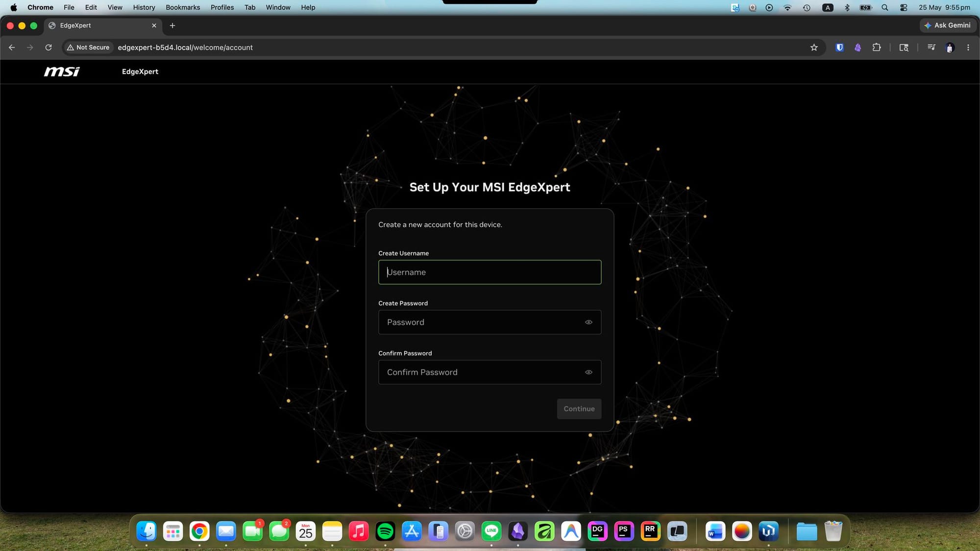Open Notes from the Dock
The height and width of the screenshot is (551, 980).
(332, 531)
